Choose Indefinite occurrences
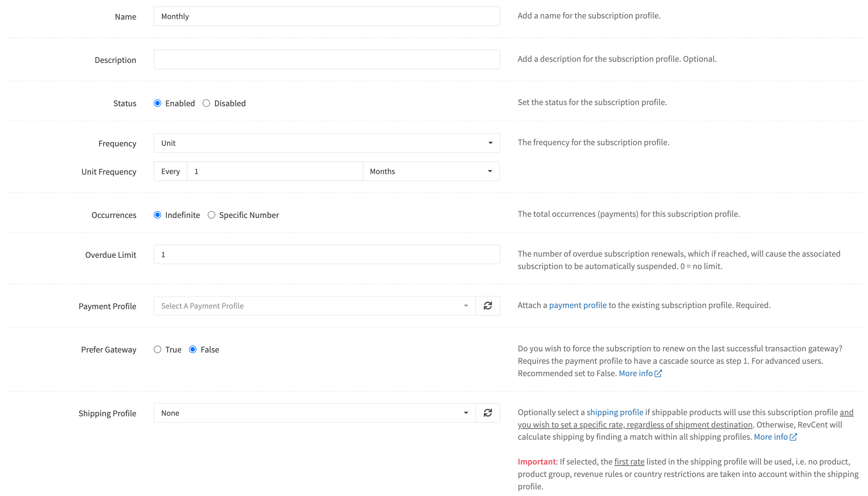The height and width of the screenshot is (496, 868). click(157, 215)
